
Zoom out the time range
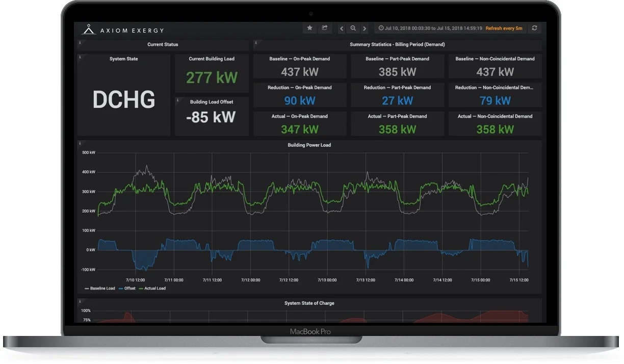353,29
